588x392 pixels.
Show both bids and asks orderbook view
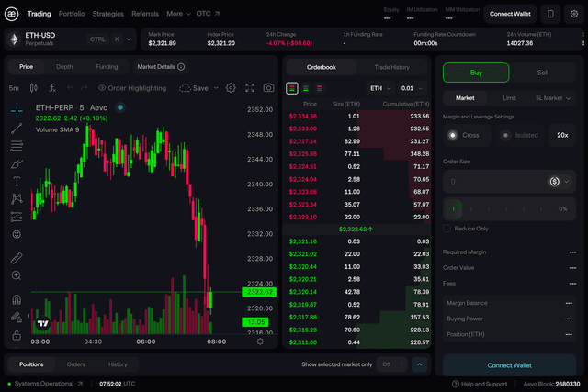click(x=292, y=88)
